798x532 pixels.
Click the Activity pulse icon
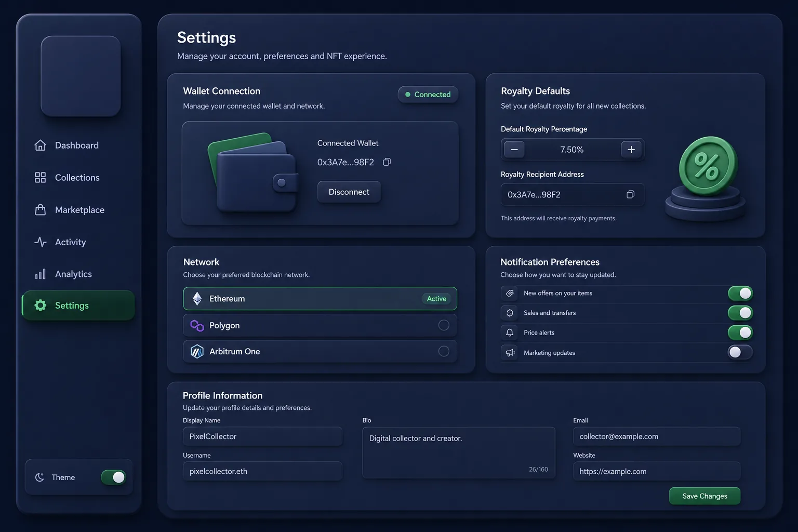(41, 242)
